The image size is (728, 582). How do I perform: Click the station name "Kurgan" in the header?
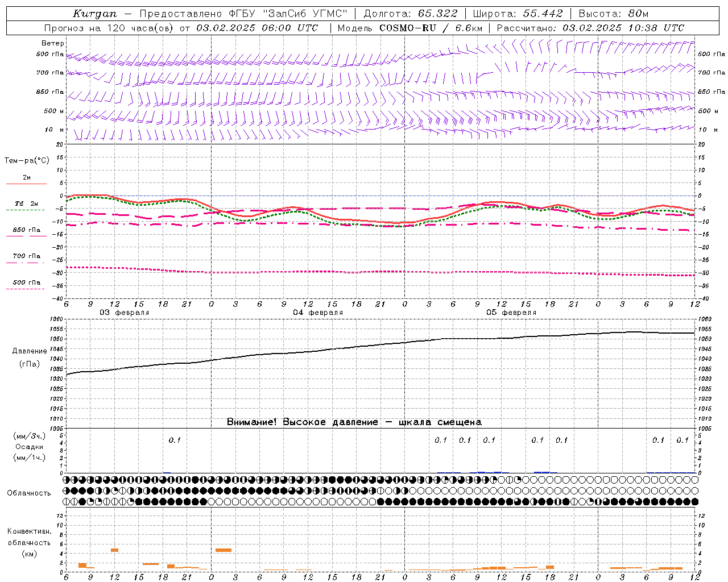pos(95,14)
